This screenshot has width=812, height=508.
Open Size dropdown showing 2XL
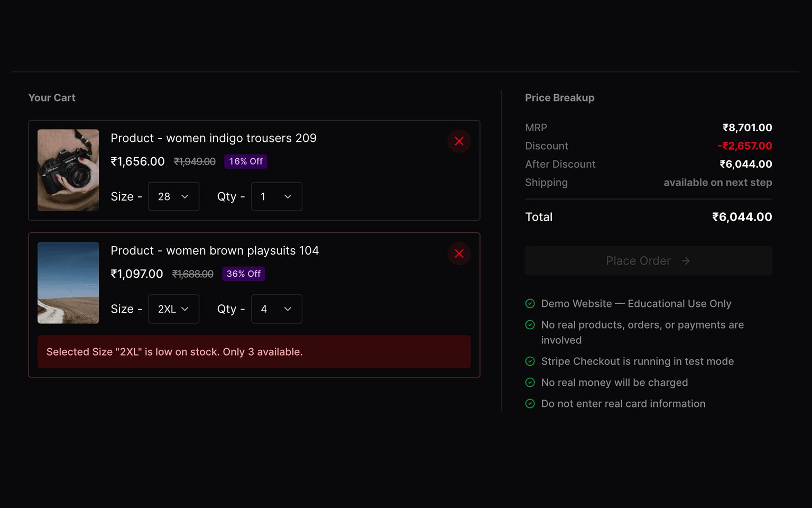point(173,309)
